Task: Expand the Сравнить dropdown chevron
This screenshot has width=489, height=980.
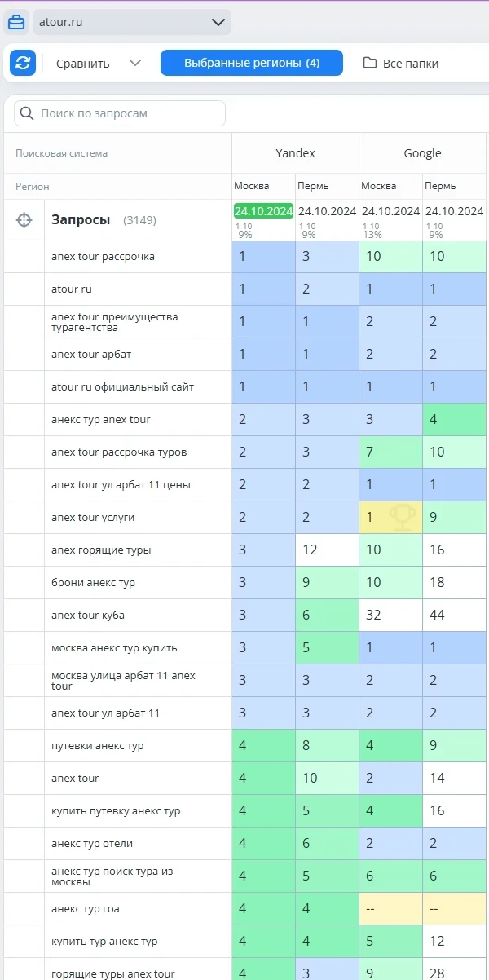Action: click(135, 63)
